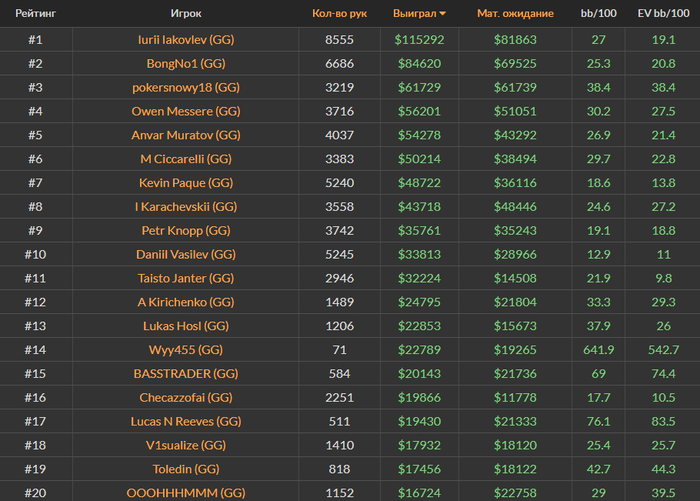
Task: Click on Kevin Paque (GG)
Action: point(186,183)
